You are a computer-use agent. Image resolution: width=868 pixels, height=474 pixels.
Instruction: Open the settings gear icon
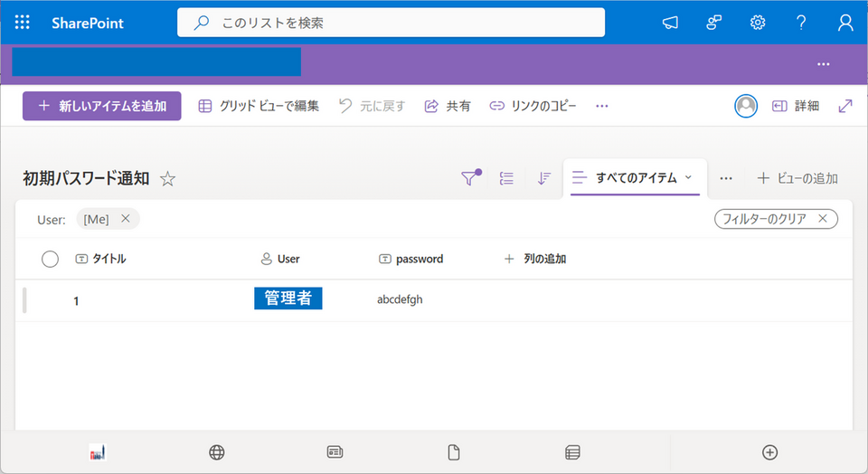[x=758, y=23]
